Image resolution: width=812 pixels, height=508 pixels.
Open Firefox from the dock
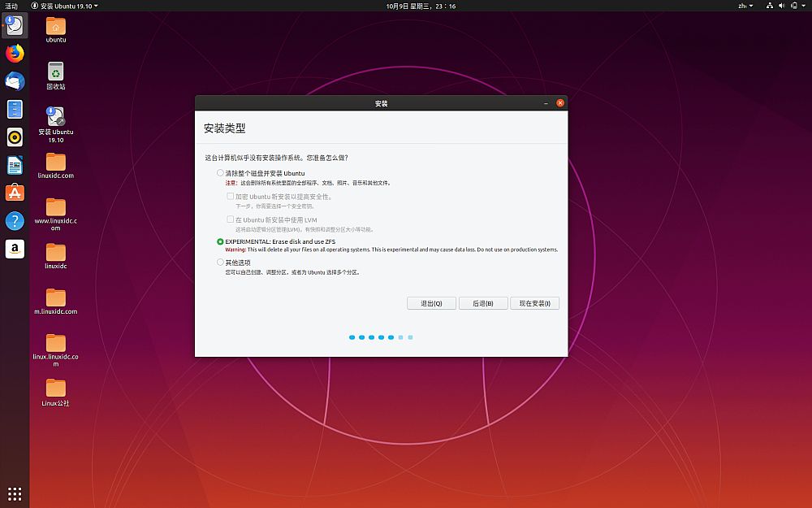pyautogui.click(x=15, y=54)
